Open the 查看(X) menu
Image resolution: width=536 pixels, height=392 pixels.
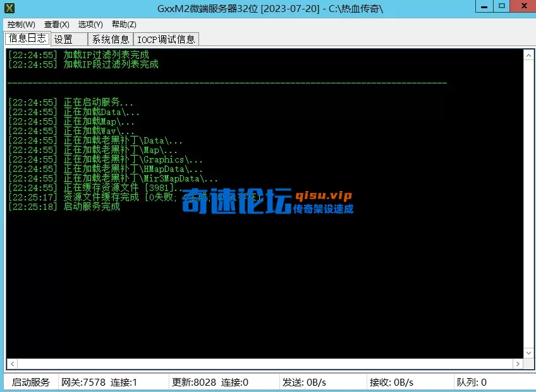[56, 24]
